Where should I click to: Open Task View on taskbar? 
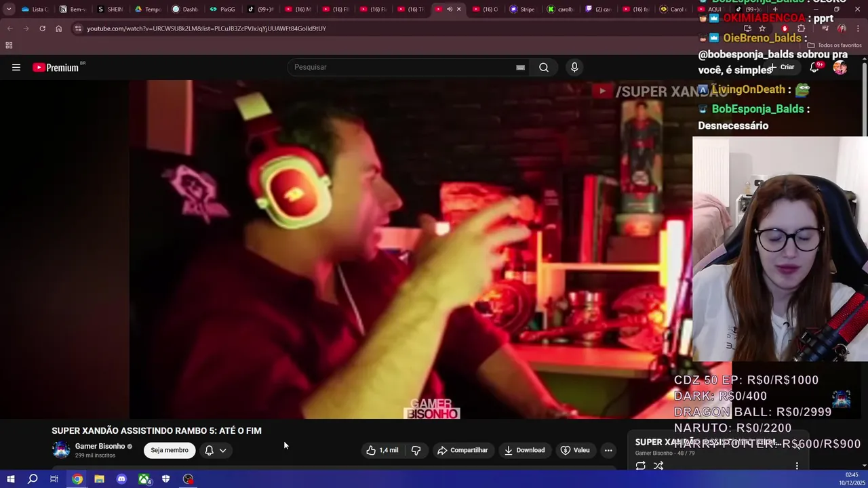(x=54, y=479)
